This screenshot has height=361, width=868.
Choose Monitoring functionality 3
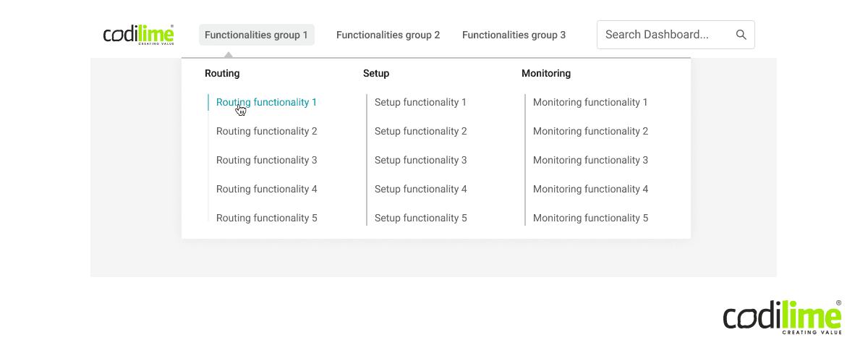pyautogui.click(x=590, y=161)
